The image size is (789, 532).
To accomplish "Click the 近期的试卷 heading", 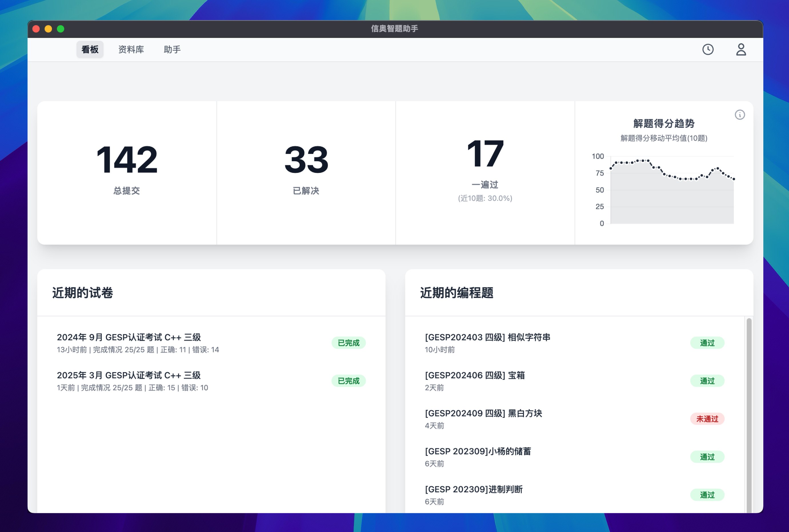I will pyautogui.click(x=82, y=293).
